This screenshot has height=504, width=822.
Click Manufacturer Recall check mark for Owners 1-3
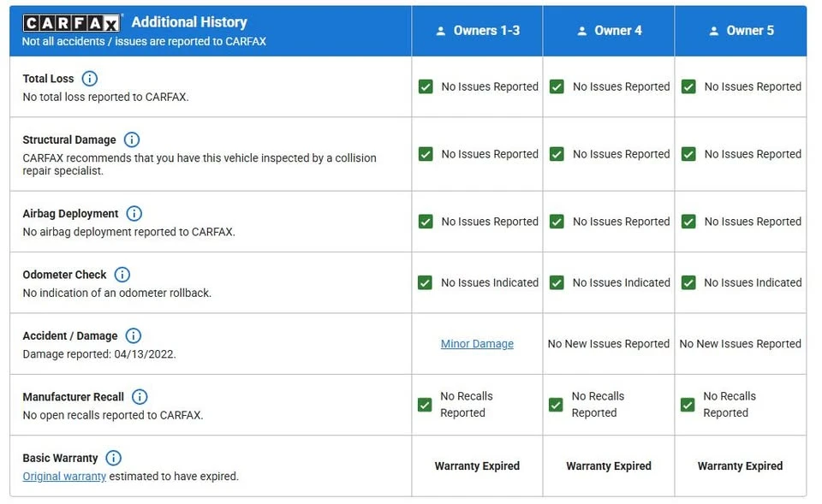coord(425,405)
